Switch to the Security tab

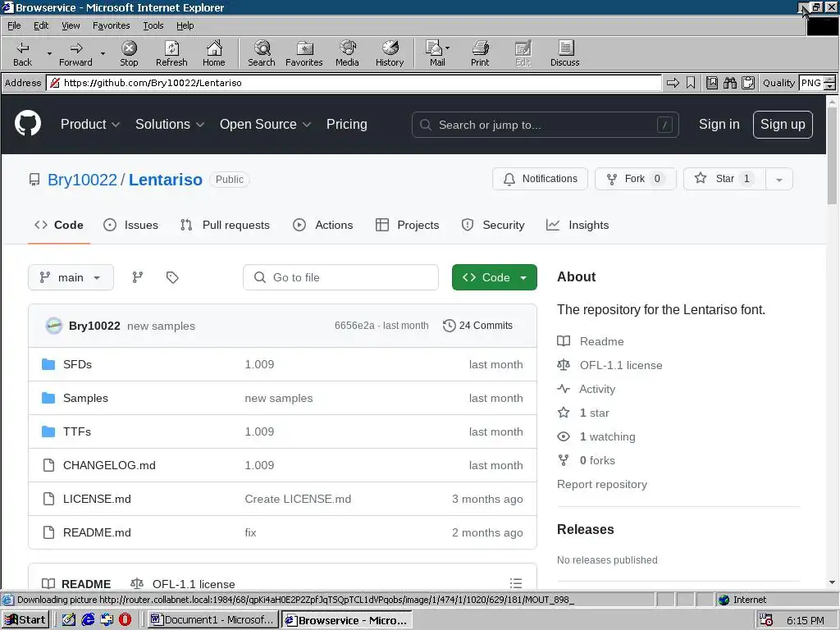493,225
